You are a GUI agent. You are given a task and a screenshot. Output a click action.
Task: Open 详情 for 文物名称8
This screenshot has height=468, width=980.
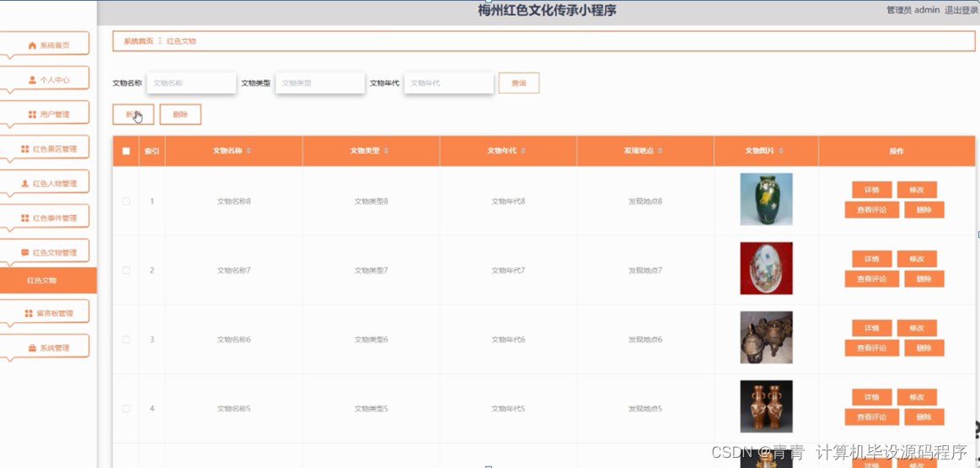tap(871, 190)
